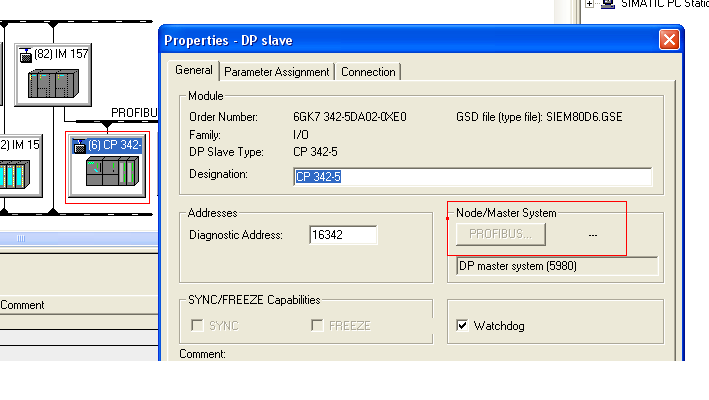Click the PROFIBUS... button
Image resolution: width=709 pixels, height=400 pixels.
pos(501,234)
